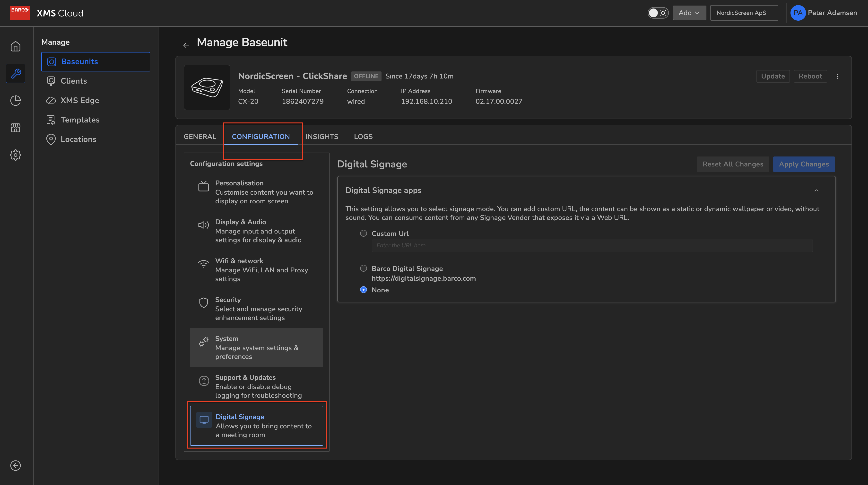Screen dimensions: 868x485
Task: Click the XMS Edge cloud icon
Action: click(x=51, y=100)
